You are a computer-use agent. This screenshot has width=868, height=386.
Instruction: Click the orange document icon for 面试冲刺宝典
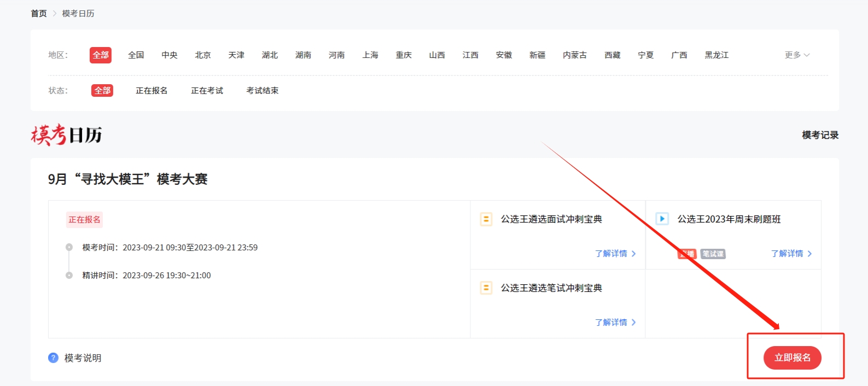click(486, 219)
